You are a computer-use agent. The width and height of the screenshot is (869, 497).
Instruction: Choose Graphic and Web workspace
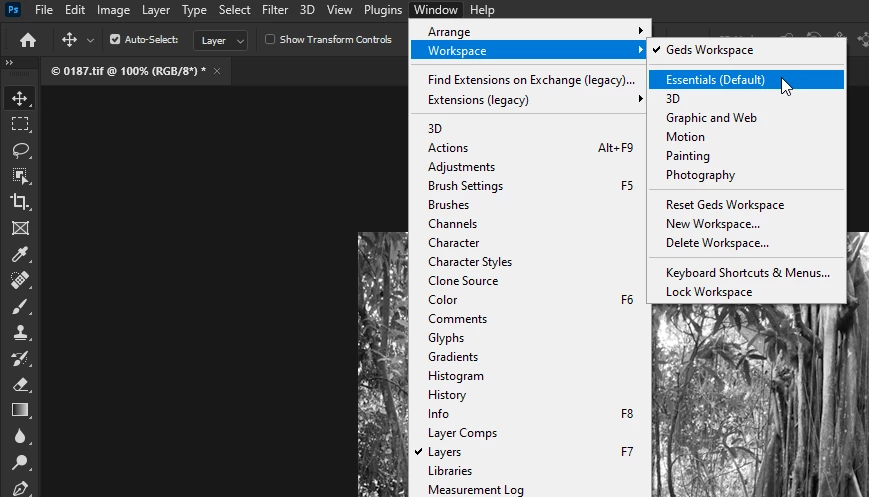(x=747, y=118)
